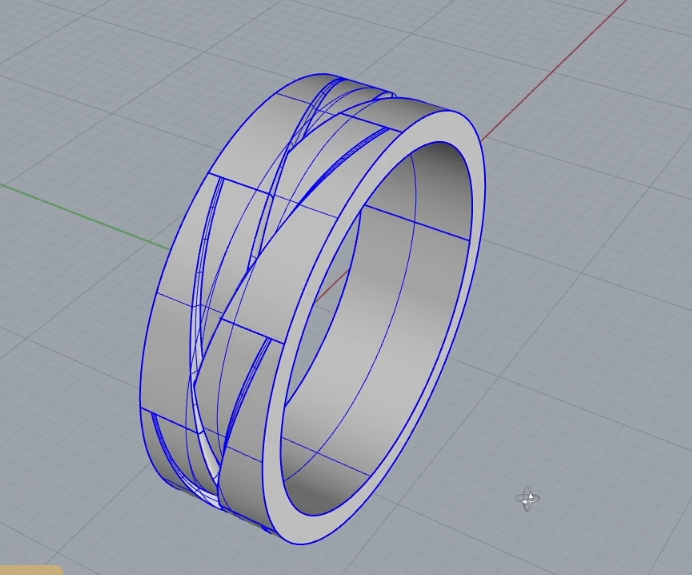The width and height of the screenshot is (692, 575).
Task: Select the outer blue edge of front rim
Action: pos(484,200)
